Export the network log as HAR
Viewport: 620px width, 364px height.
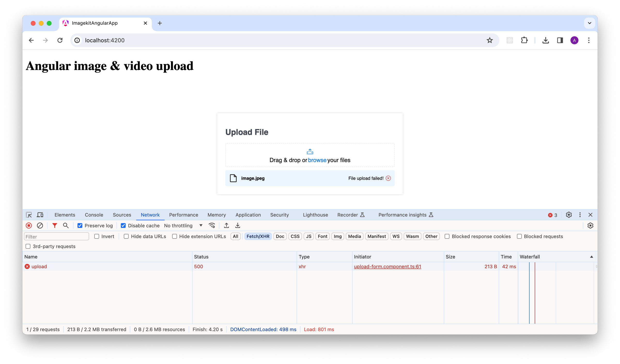click(237, 225)
